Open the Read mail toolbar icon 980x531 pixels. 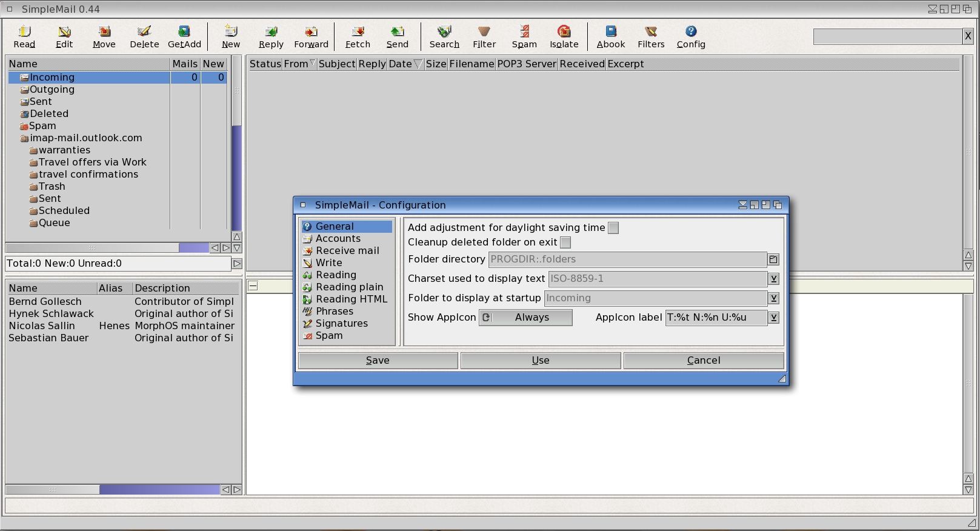(x=24, y=36)
